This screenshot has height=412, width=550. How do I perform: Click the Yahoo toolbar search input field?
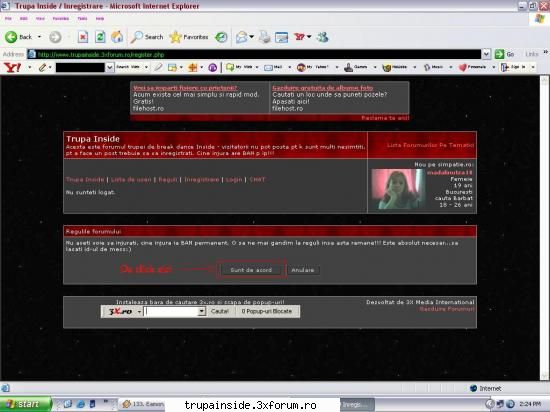pos(80,67)
